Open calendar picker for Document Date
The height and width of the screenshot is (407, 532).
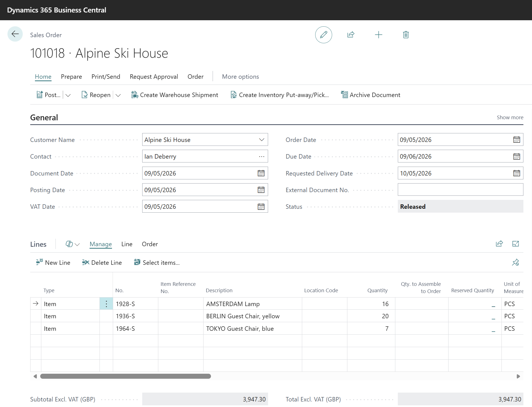[261, 173]
